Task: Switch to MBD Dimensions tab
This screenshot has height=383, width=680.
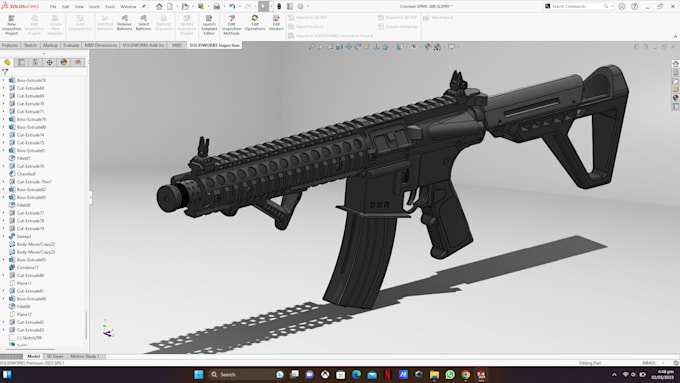Action: click(101, 45)
